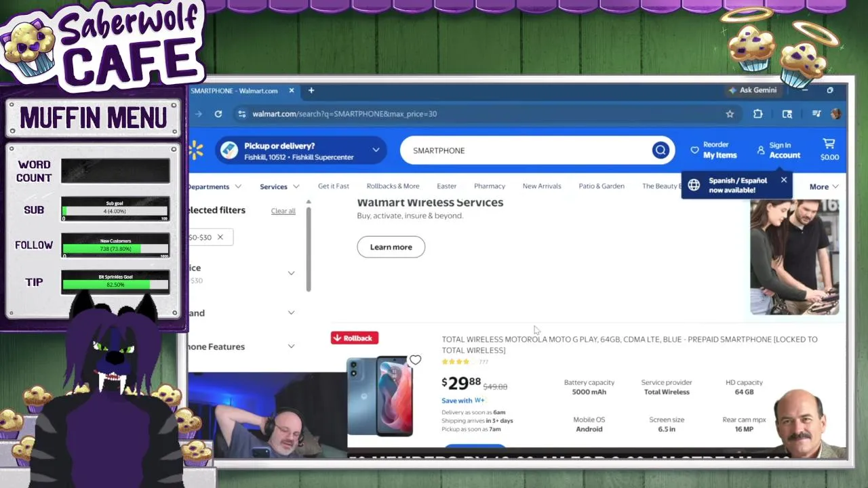Open Reorder My Items
This screenshot has height=488, width=868.
click(x=713, y=150)
